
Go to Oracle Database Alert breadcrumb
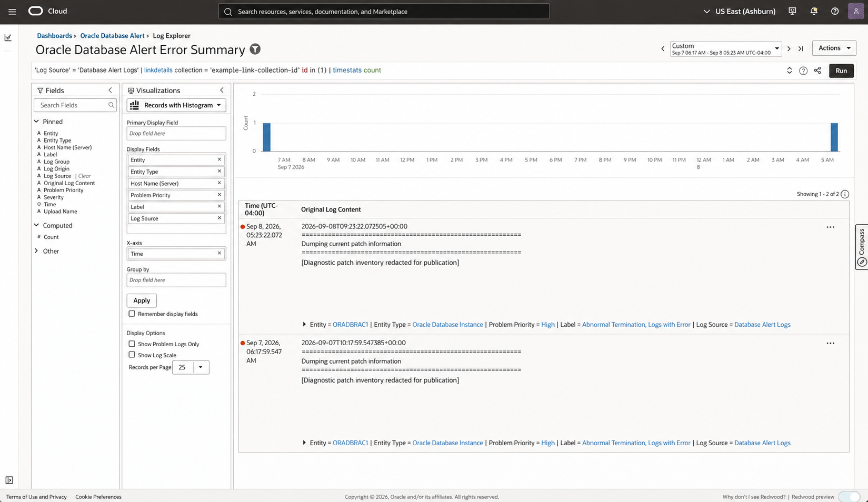pos(112,36)
